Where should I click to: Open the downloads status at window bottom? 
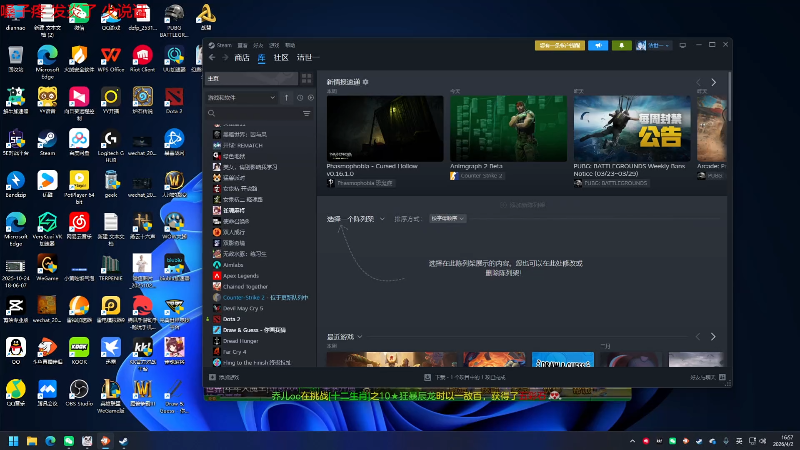465,378
